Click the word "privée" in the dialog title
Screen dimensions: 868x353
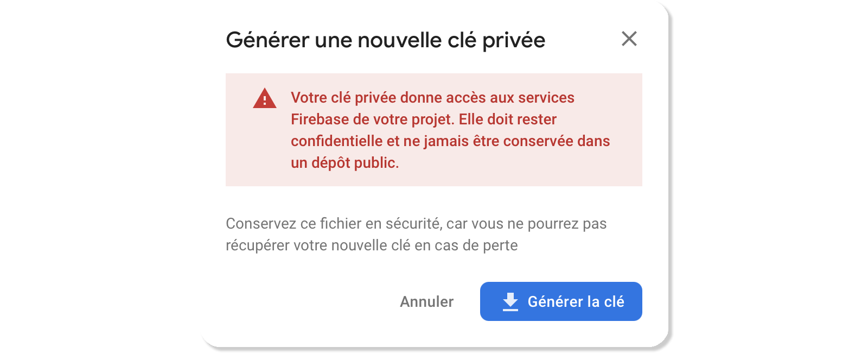[513, 40]
